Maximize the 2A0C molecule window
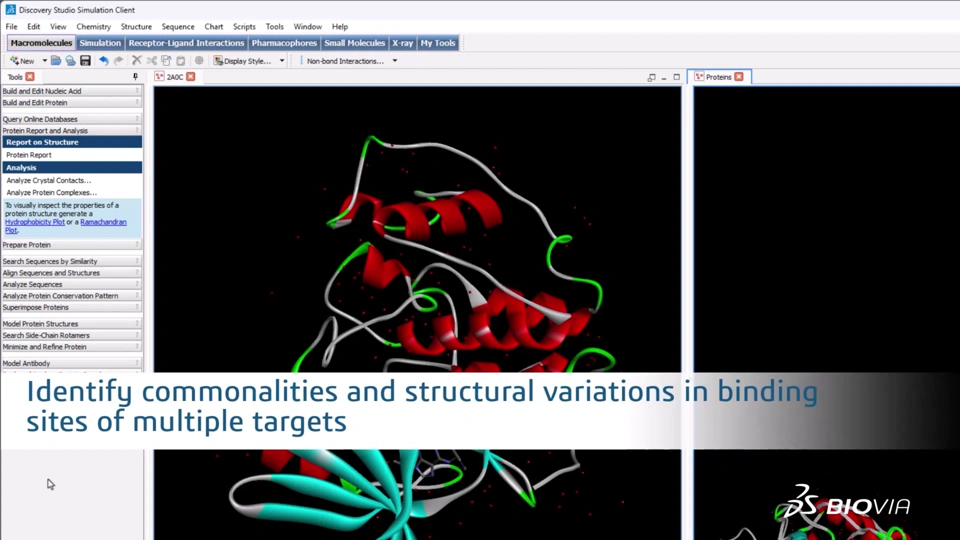 coord(677,77)
